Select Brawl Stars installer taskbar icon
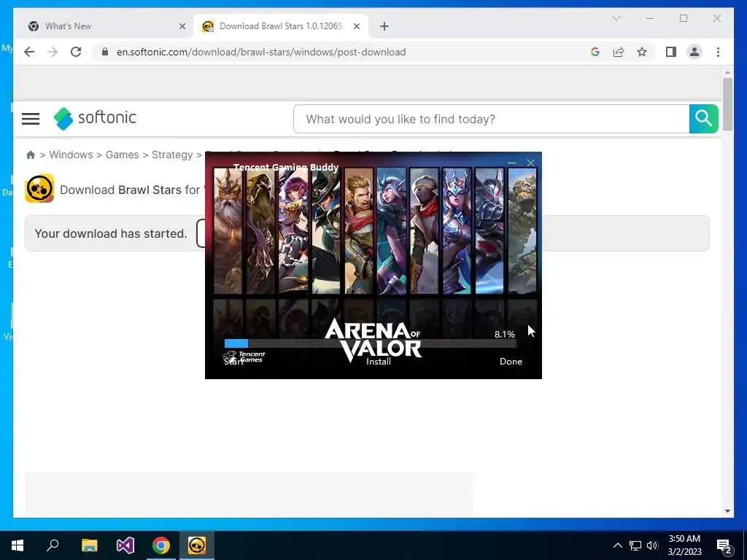The width and height of the screenshot is (747, 560). [x=197, y=545]
